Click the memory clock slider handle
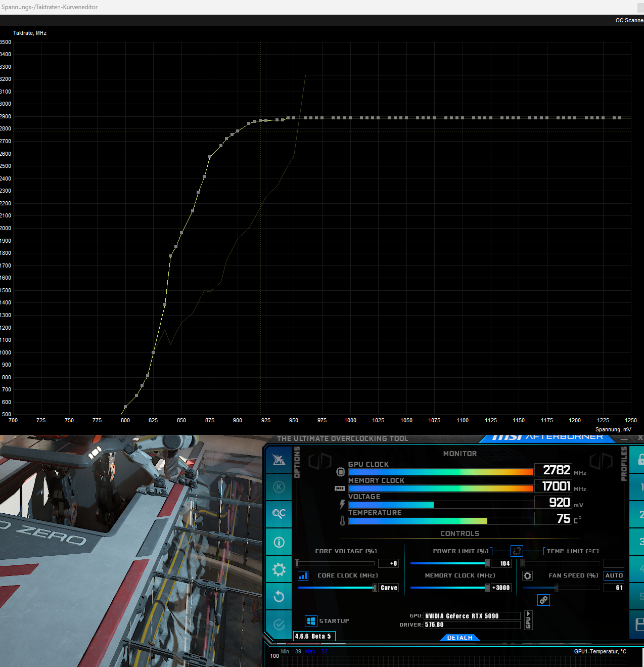 [x=487, y=588]
